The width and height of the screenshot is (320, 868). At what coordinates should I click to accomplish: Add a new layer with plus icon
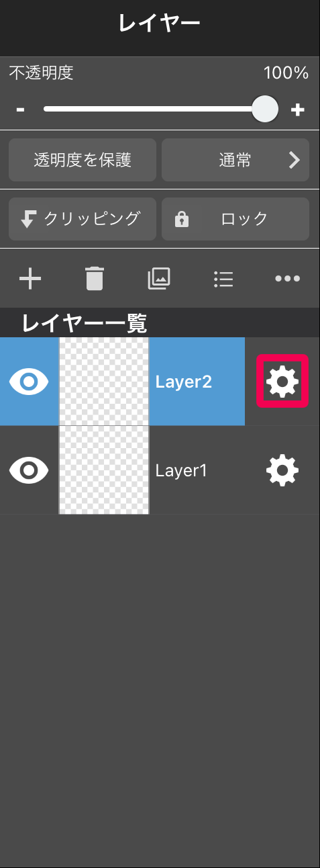point(30,278)
